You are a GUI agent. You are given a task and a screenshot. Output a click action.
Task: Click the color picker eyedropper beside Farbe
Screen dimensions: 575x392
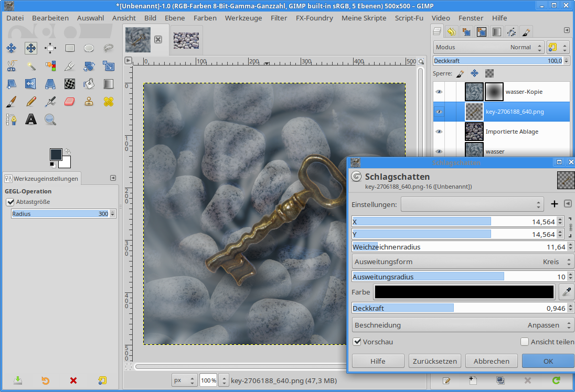pos(567,292)
